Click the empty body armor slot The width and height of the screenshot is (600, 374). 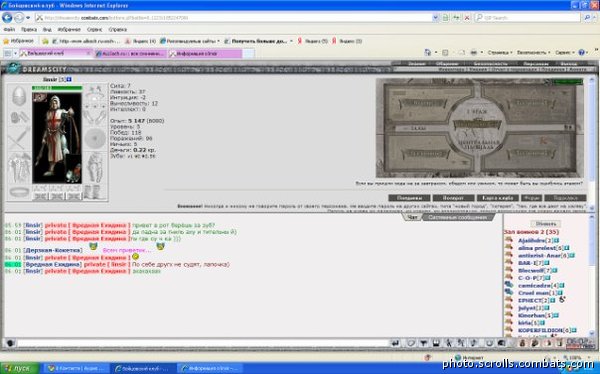coord(19,167)
